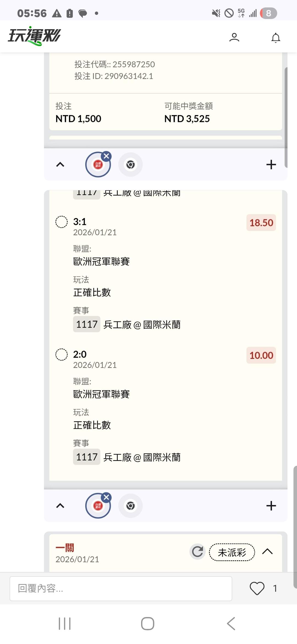Add attachment with lower plus button
This screenshot has height=644, width=297.
point(271,506)
